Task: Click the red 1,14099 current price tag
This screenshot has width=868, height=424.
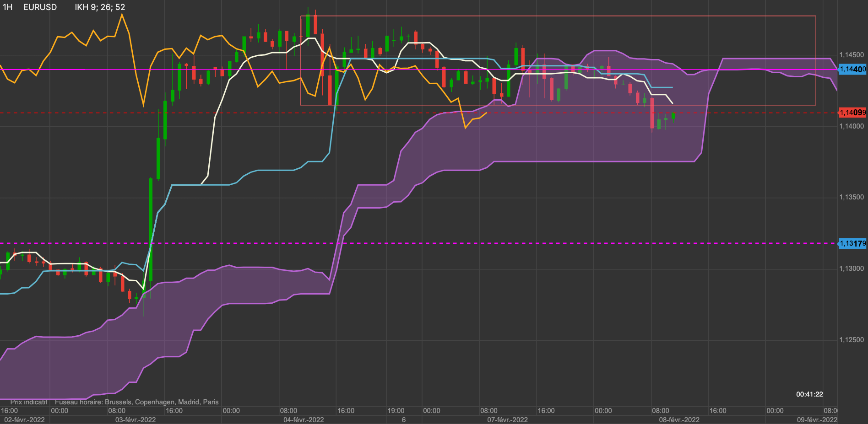Action: click(852, 113)
